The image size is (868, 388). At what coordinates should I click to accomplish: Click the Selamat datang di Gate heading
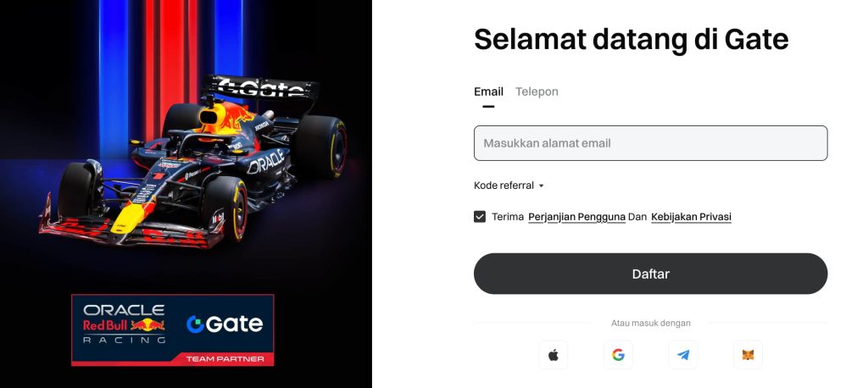(x=631, y=40)
